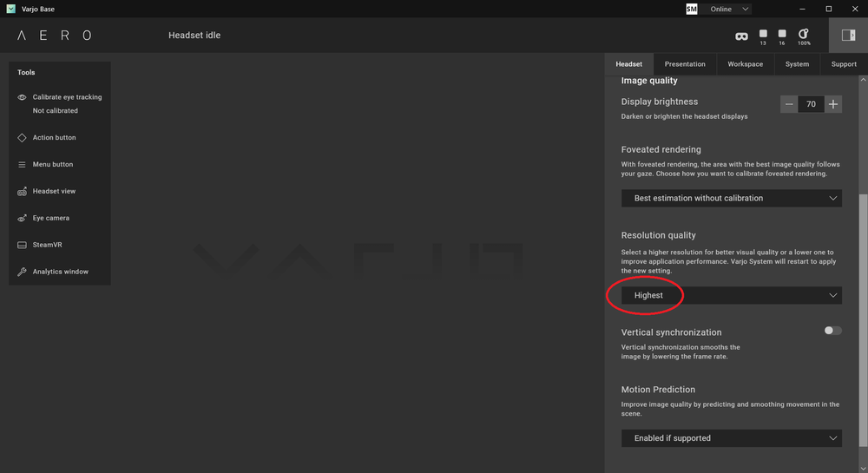Click the wrench icon beside Analytics window
The image size is (868, 473).
[x=22, y=272]
